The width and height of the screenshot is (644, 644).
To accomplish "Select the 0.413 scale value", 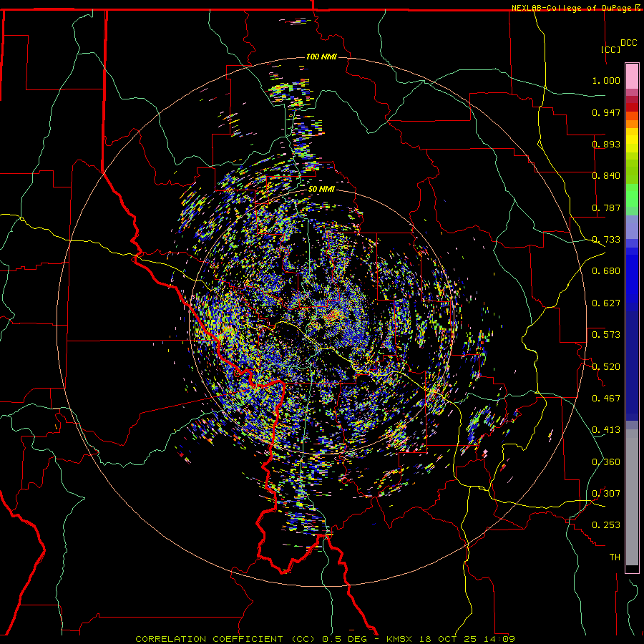I will 606,430.
